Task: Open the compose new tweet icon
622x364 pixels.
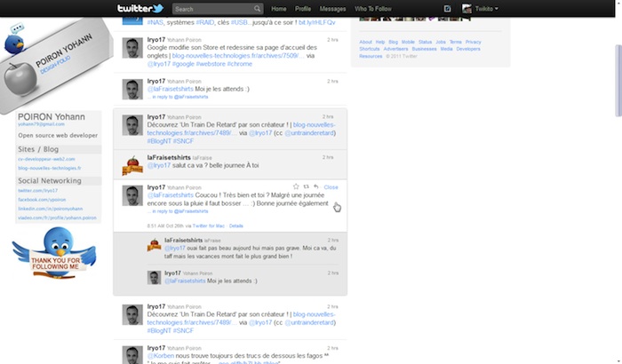Action: point(447,9)
